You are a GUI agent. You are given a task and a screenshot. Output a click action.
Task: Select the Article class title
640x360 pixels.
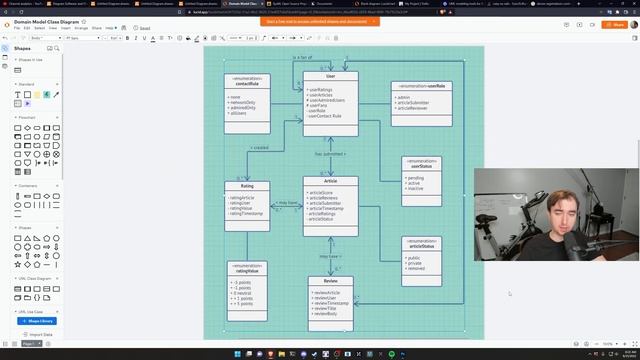coord(331,181)
